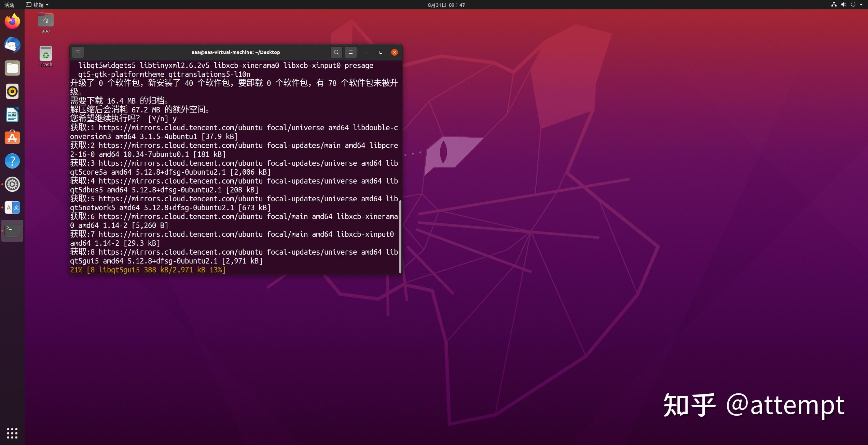Mute sound via the volume icon
Image resolution: width=868 pixels, height=445 pixels.
tap(844, 4)
